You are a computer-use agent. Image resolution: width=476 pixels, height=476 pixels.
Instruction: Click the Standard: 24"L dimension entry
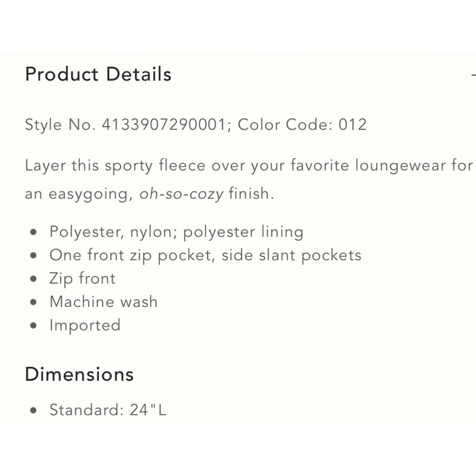[x=108, y=410]
